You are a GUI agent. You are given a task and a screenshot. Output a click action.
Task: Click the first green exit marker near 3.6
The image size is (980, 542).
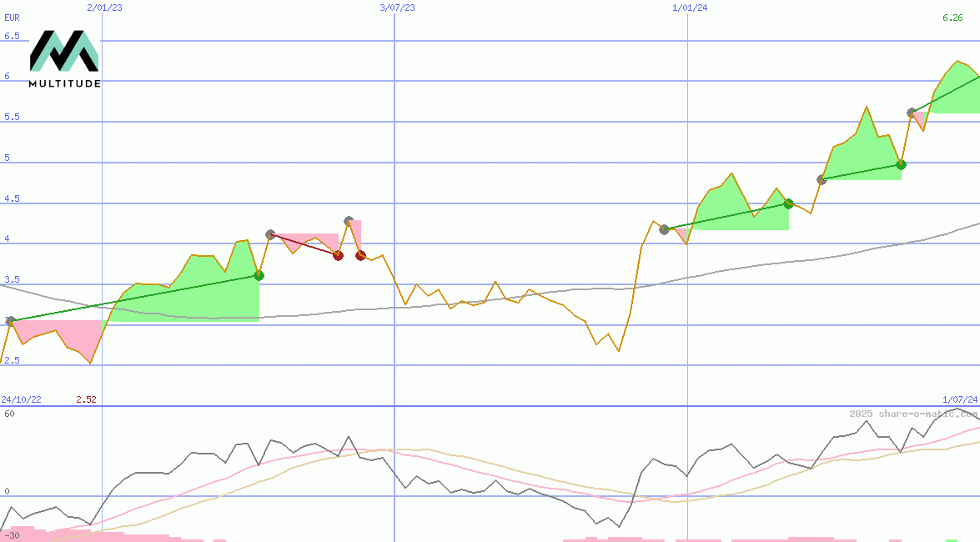[259, 275]
